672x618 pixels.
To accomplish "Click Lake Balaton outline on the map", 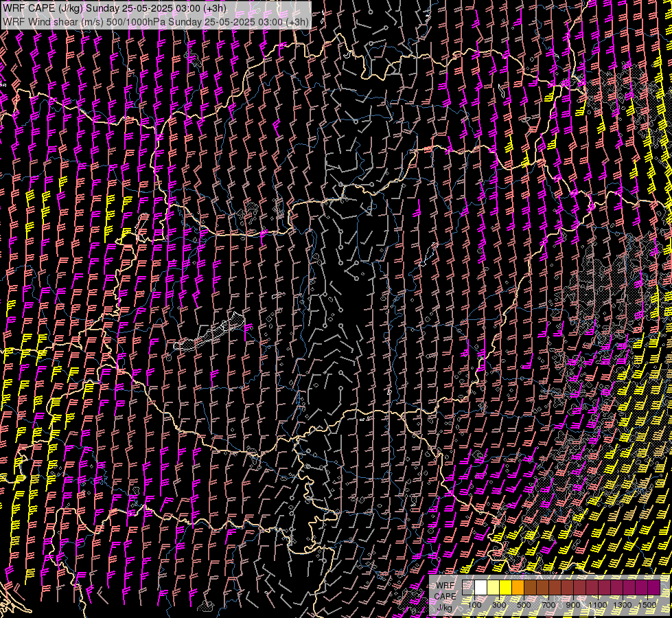I will tap(209, 332).
